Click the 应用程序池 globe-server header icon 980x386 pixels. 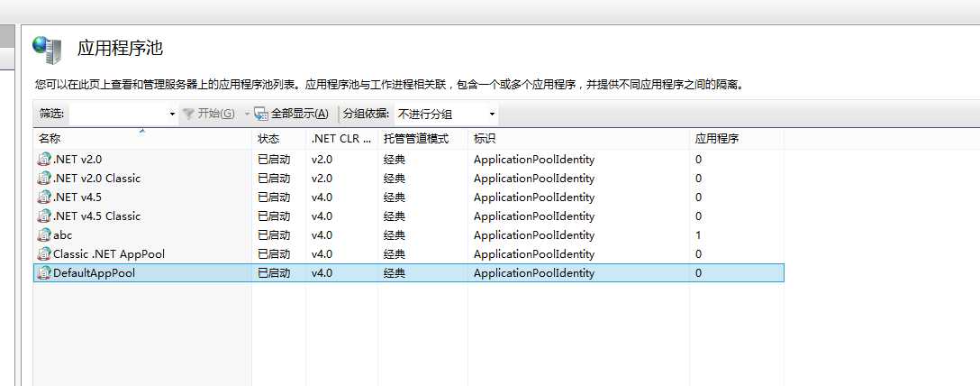pyautogui.click(x=48, y=50)
